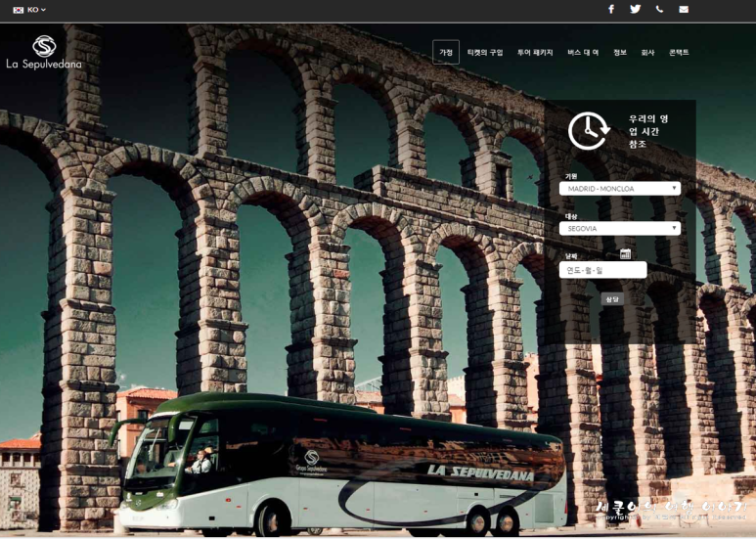Click the phone contact icon
The width and height of the screenshot is (756, 539).
click(x=659, y=9)
